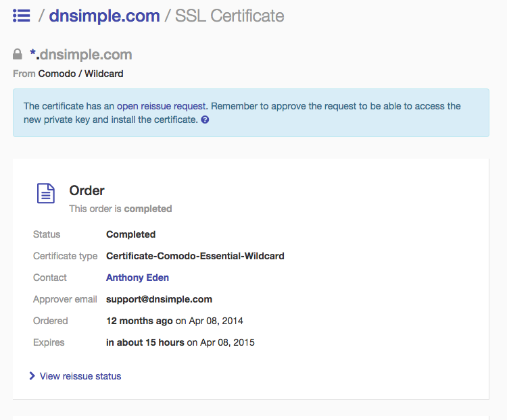The image size is (507, 420).
Task: Click the Completed status value
Action: coord(130,234)
